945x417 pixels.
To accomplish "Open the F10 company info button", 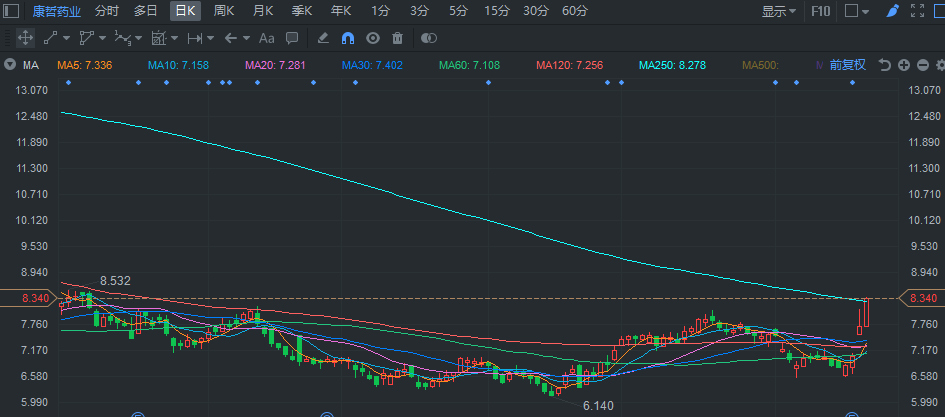I will click(x=820, y=11).
